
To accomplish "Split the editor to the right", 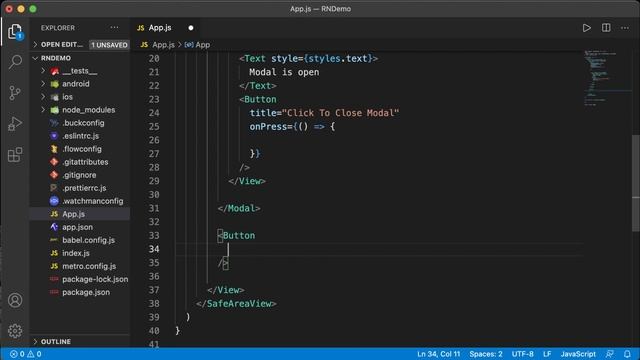I will point(606,28).
